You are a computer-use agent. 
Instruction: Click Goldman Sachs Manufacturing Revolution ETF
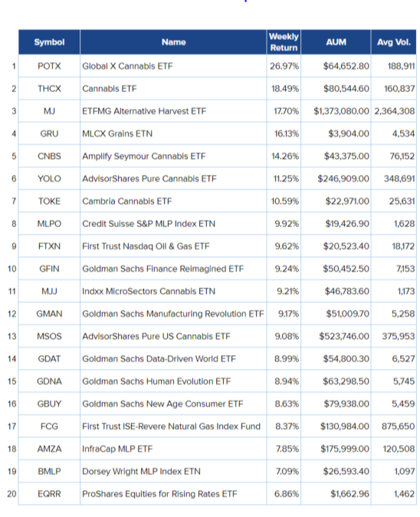(x=173, y=314)
